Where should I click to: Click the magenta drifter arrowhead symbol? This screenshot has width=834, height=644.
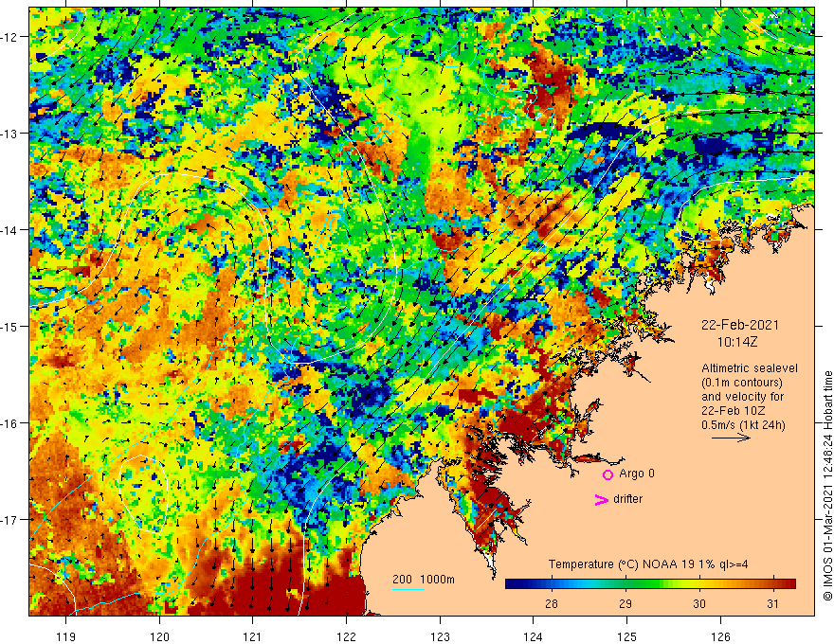pos(602,499)
